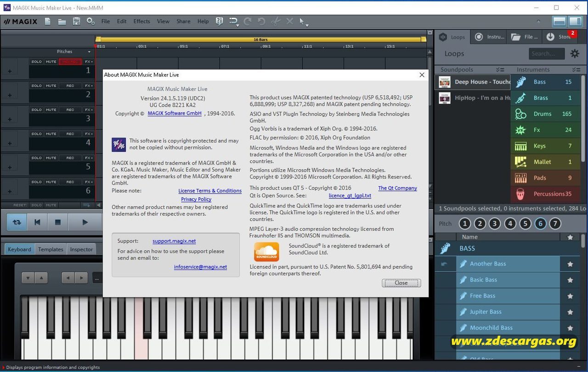Open the Effects menu

(x=141, y=21)
